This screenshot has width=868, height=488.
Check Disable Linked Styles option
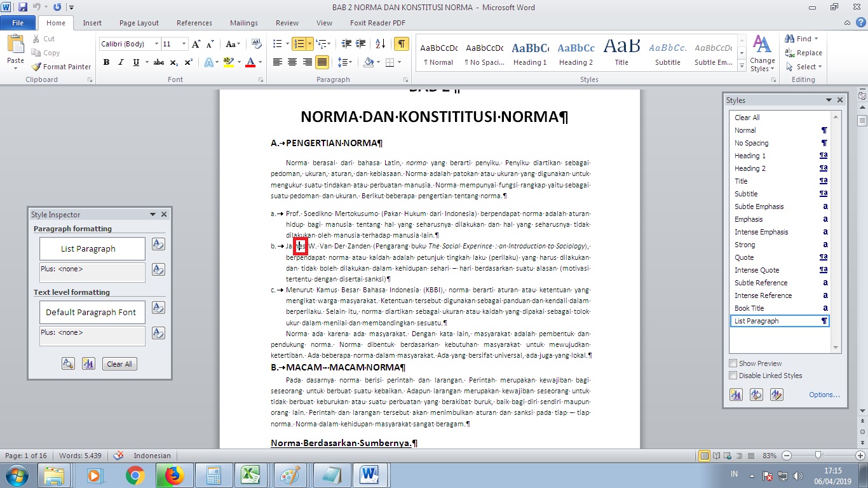point(733,376)
